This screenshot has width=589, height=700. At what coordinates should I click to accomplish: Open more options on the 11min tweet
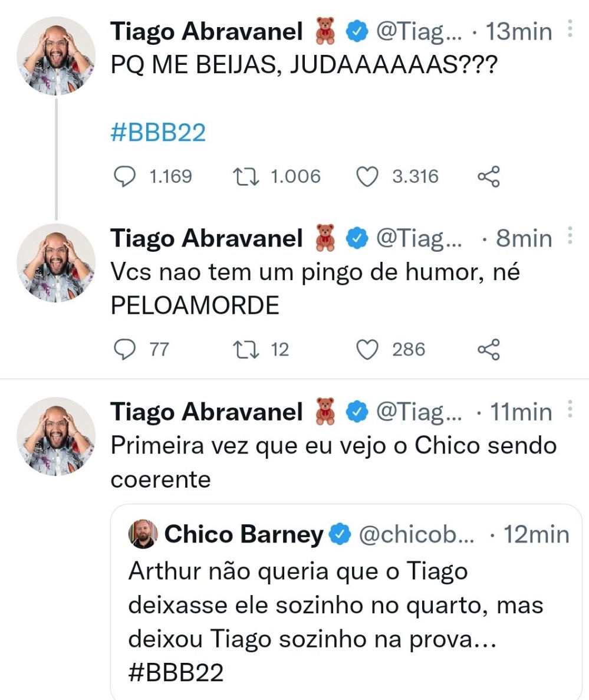pos(570,409)
